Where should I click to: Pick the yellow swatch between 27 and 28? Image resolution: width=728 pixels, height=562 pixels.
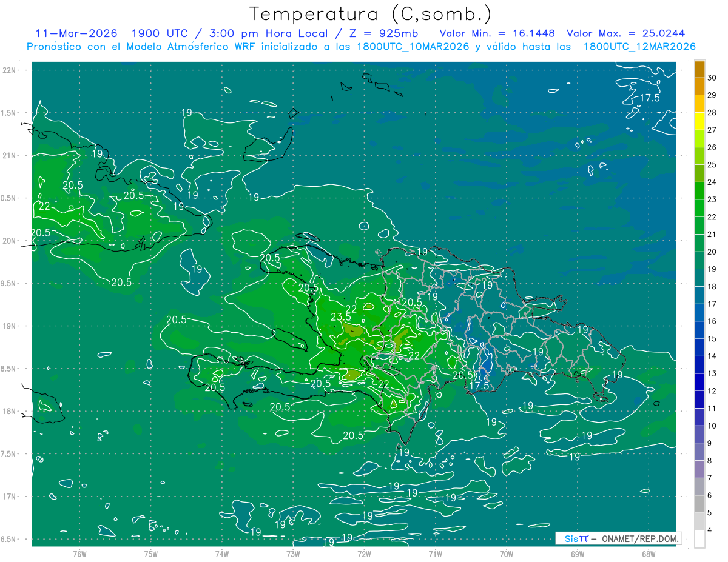click(699, 121)
